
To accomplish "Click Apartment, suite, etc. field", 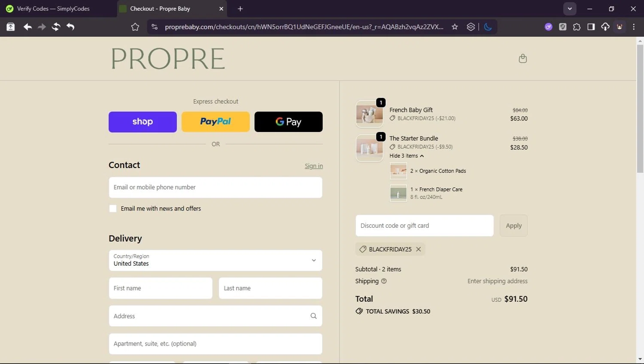I will [216, 344].
